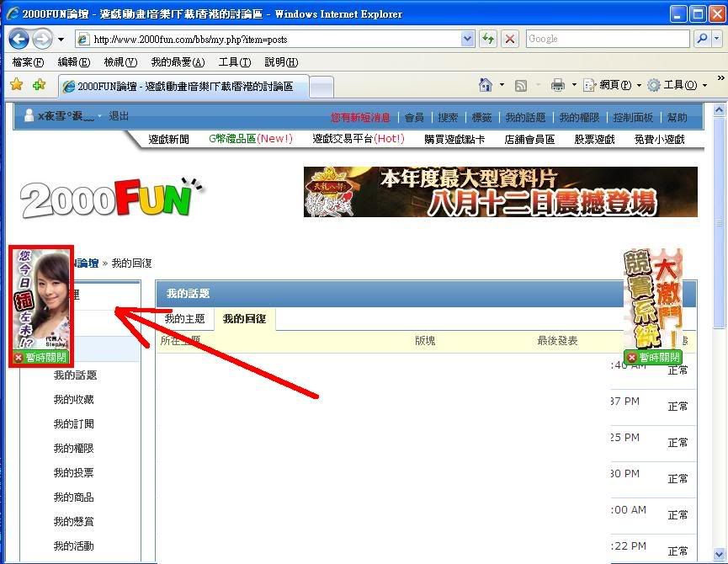Image resolution: width=728 pixels, height=564 pixels.
Task: Click the Home page icon
Action: [x=486, y=85]
